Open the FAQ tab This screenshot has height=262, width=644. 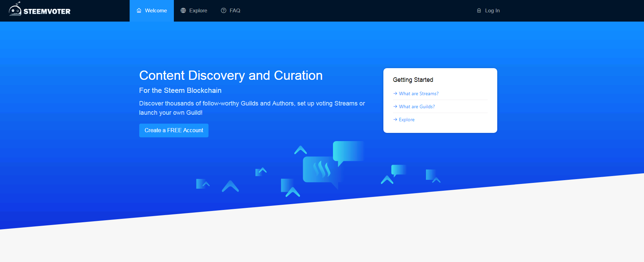click(230, 11)
